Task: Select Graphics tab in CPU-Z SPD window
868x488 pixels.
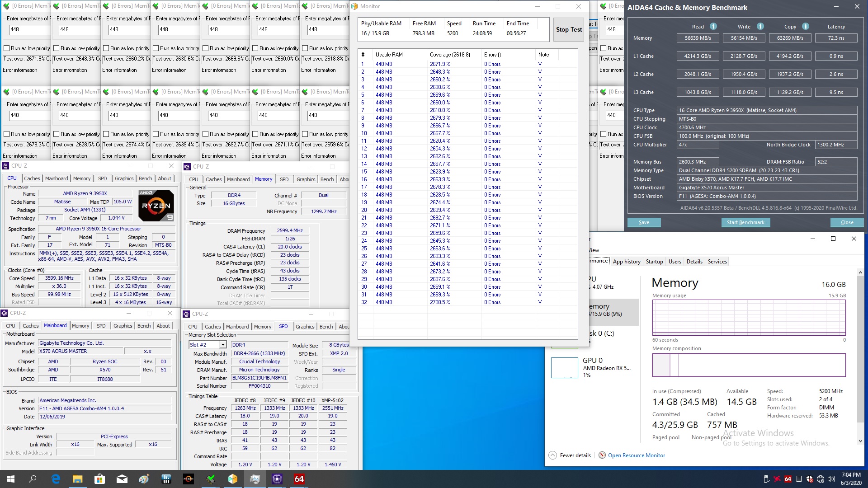Action: pyautogui.click(x=305, y=327)
